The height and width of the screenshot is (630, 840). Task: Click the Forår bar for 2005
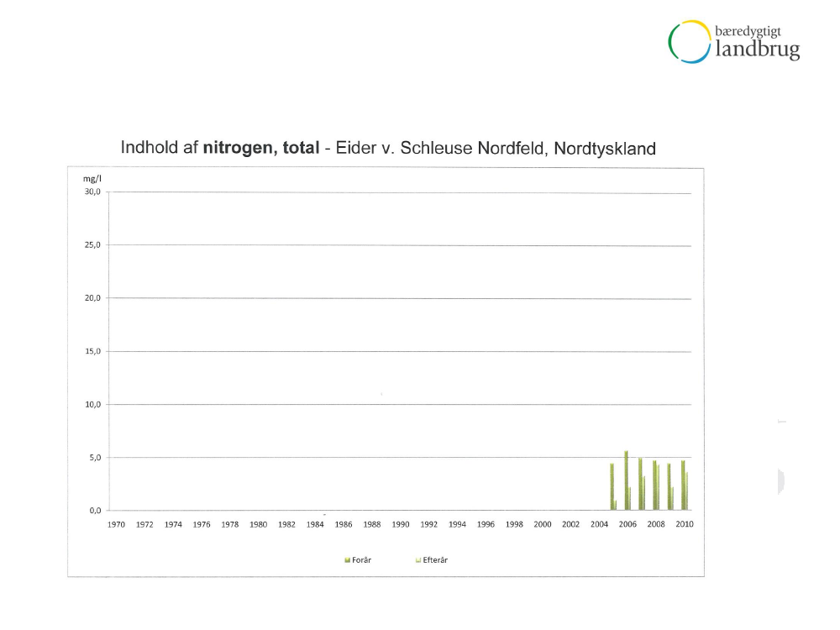click(612, 487)
